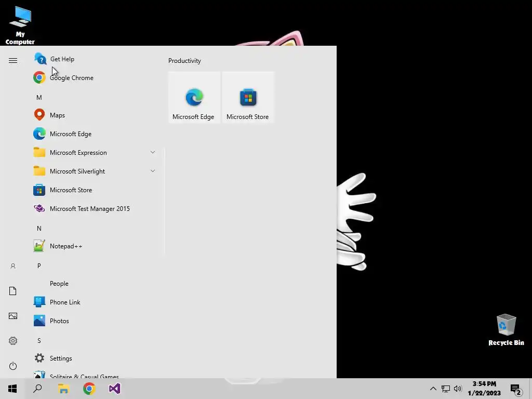Open Notepad++ app icon
Screen dimensions: 532x399
(39, 246)
